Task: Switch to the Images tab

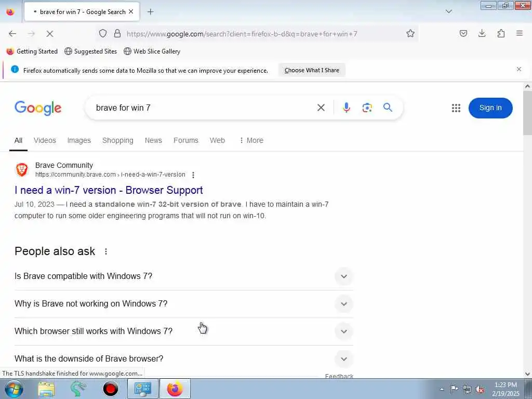Action: [x=79, y=140]
